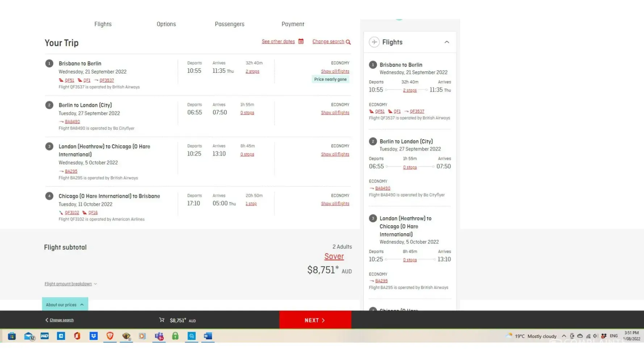This screenshot has width=644, height=362.
Task: Click the shopping cart icon in bottom bar
Action: [162, 320]
